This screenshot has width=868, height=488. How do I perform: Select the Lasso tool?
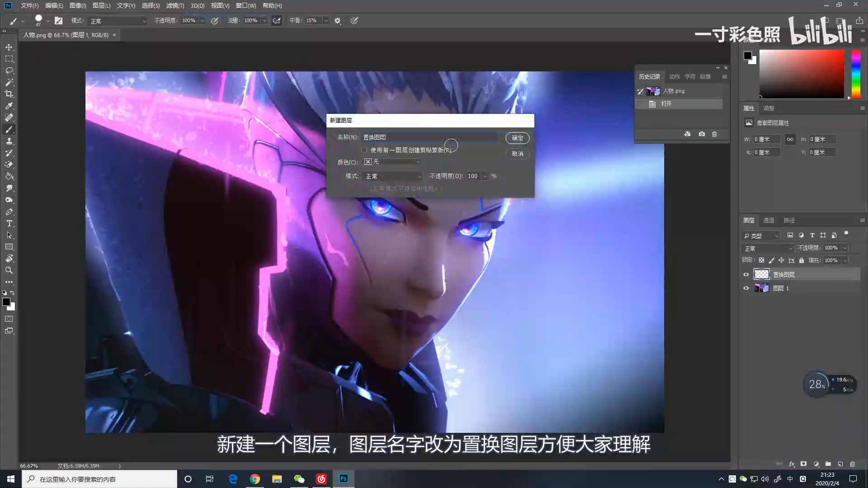[9, 70]
